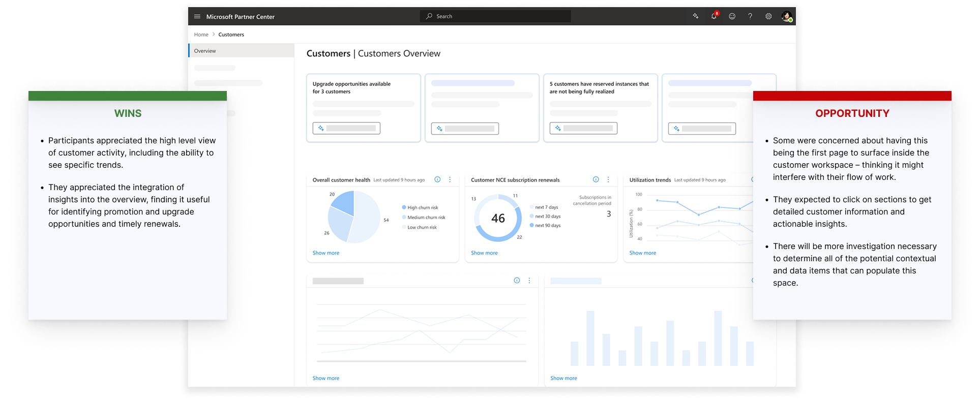This screenshot has height=400, width=980.
Task: Click the Copilot button in the second insight card
Action: [x=465, y=129]
